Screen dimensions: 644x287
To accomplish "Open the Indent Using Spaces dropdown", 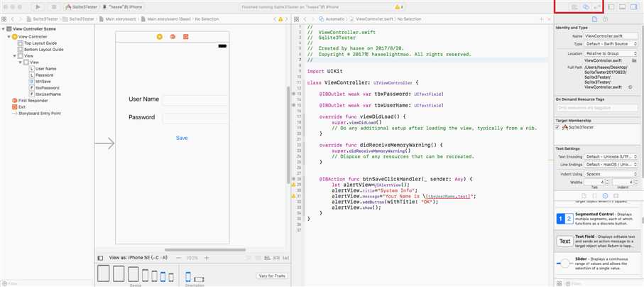I will 611,174.
